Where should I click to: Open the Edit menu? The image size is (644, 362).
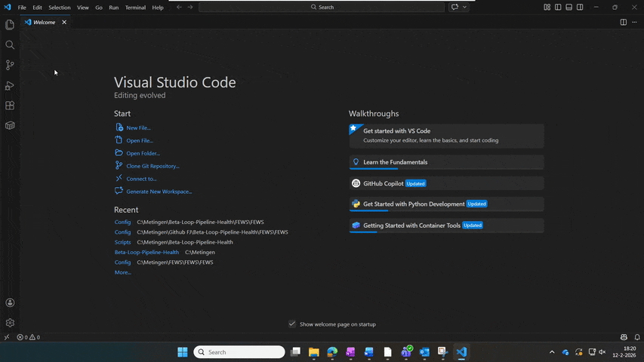click(x=38, y=8)
